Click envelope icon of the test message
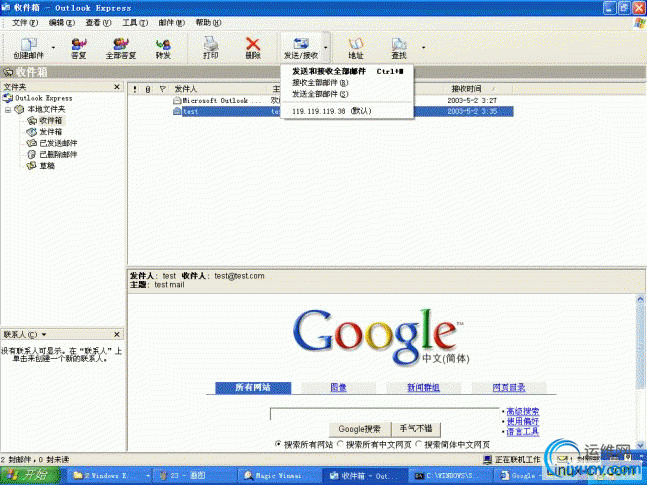This screenshot has width=647, height=485. pos(177,111)
